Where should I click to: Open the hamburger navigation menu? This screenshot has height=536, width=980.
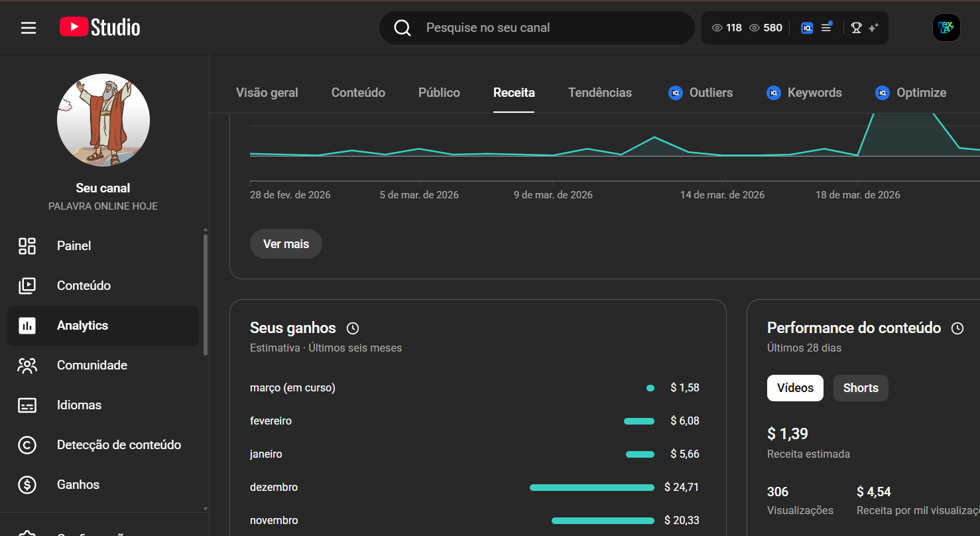(29, 28)
